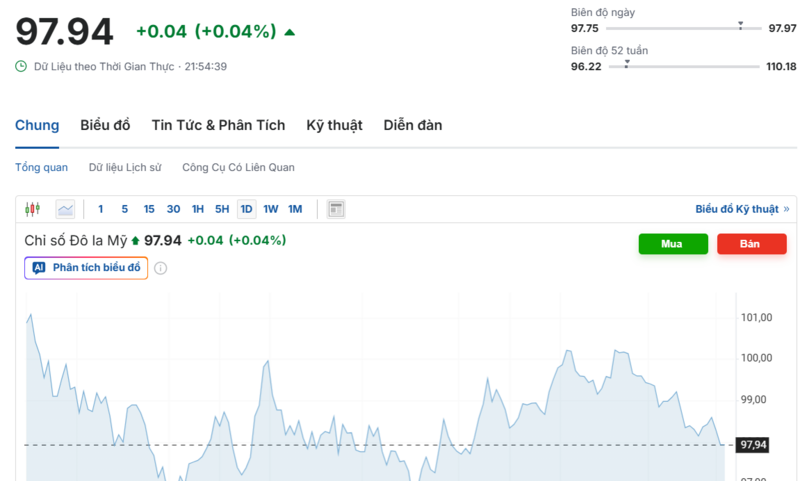
Task: Click the 52-week range slider marker
Action: click(627, 63)
